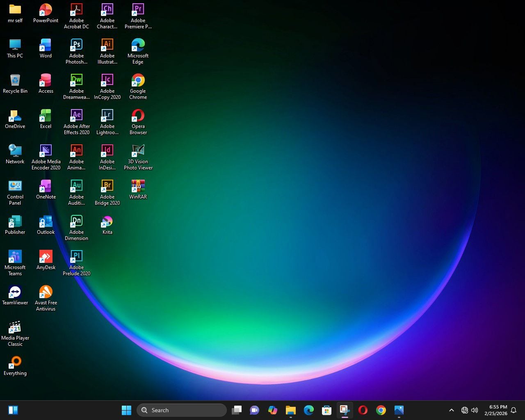525x420 pixels.
Task: Select the TeamViewer desktop shortcut
Action: coord(15,295)
